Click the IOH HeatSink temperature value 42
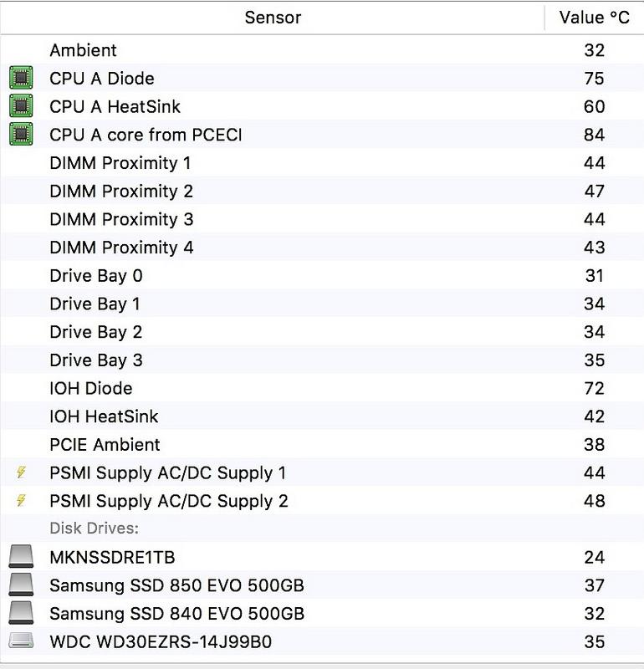 coord(594,416)
